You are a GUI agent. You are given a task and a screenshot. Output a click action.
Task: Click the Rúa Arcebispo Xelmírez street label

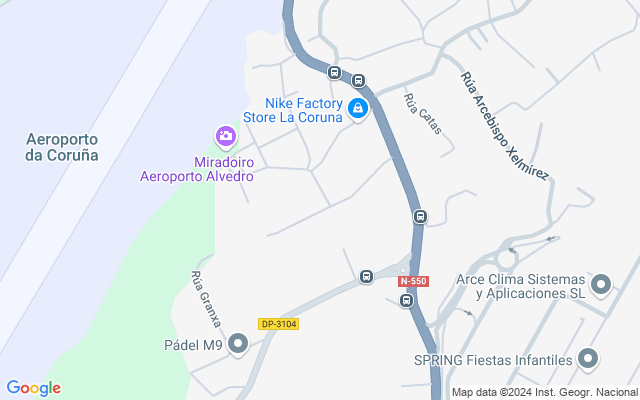[504, 126]
